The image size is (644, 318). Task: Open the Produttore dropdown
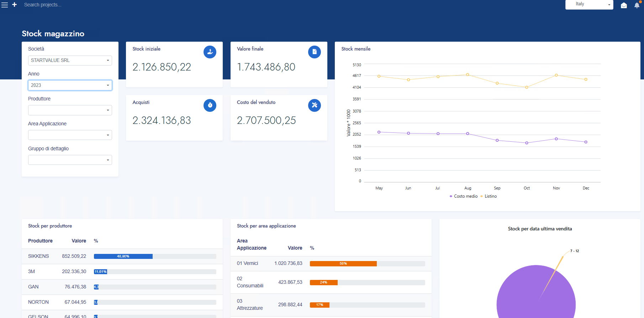pyautogui.click(x=70, y=110)
